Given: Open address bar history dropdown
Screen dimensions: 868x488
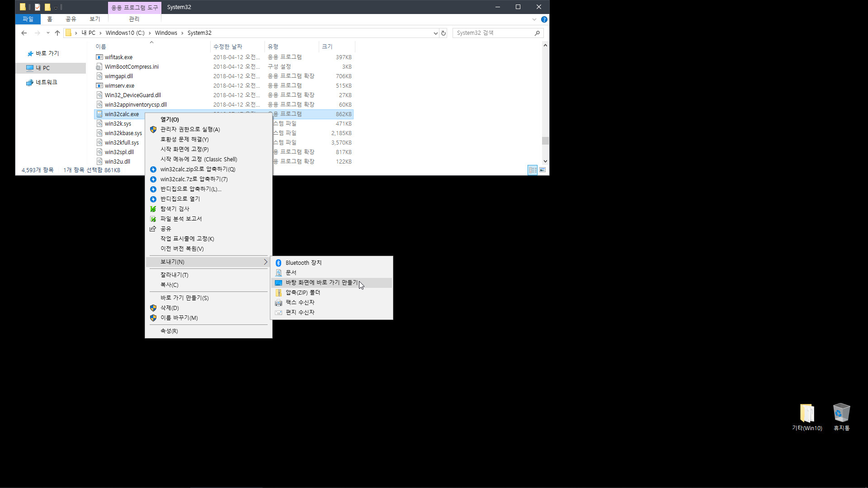Looking at the screenshot, I should pyautogui.click(x=435, y=33).
